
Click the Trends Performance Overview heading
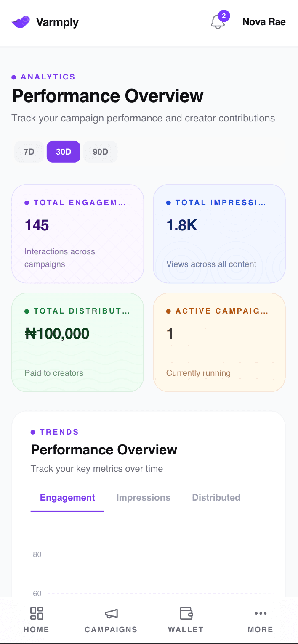click(x=104, y=450)
